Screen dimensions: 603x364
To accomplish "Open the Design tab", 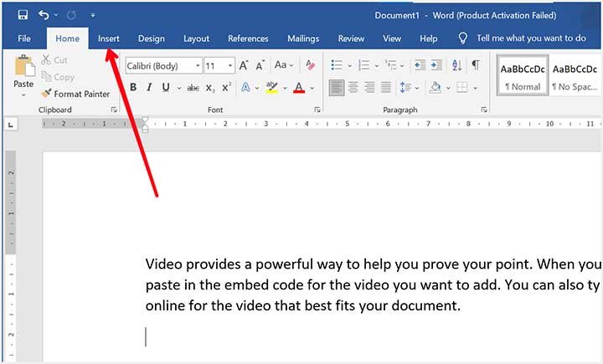I will (151, 38).
